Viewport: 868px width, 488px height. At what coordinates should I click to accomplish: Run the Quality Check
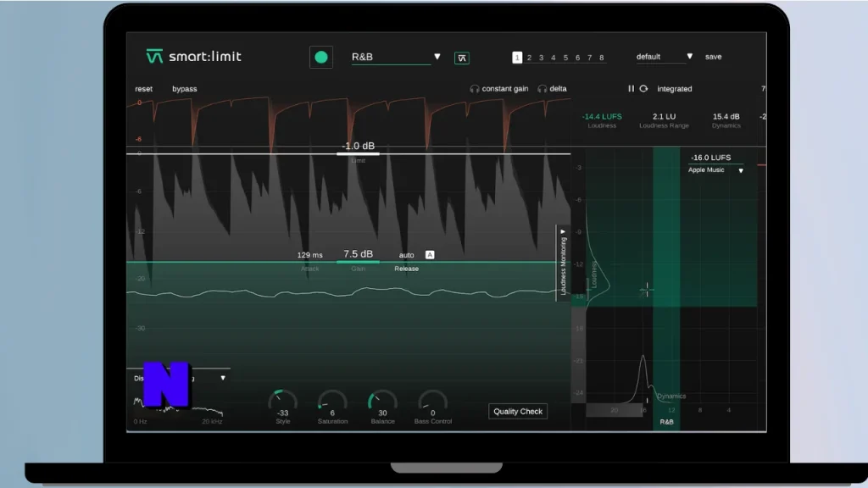(x=518, y=411)
